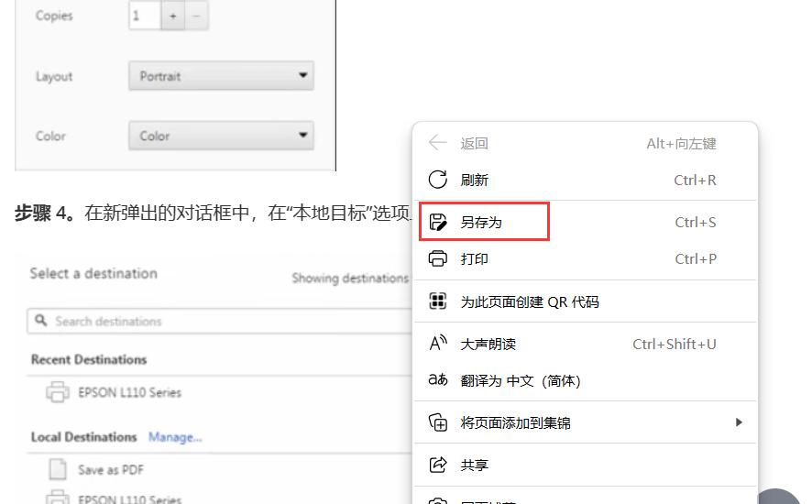This screenshot has width=812, height=504.
Task: Click the magnifier icon in Search destinations
Action: pyautogui.click(x=41, y=321)
